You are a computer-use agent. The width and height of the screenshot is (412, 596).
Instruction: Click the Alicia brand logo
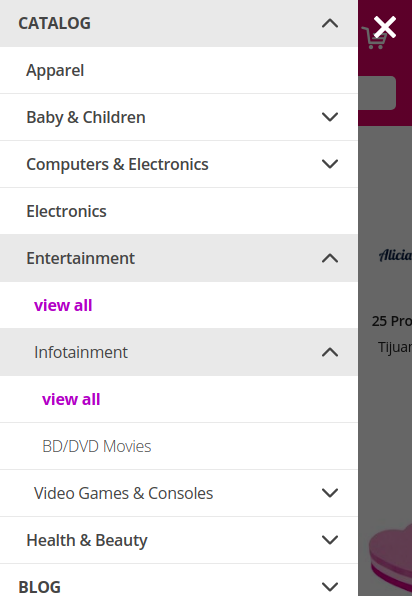(x=395, y=255)
